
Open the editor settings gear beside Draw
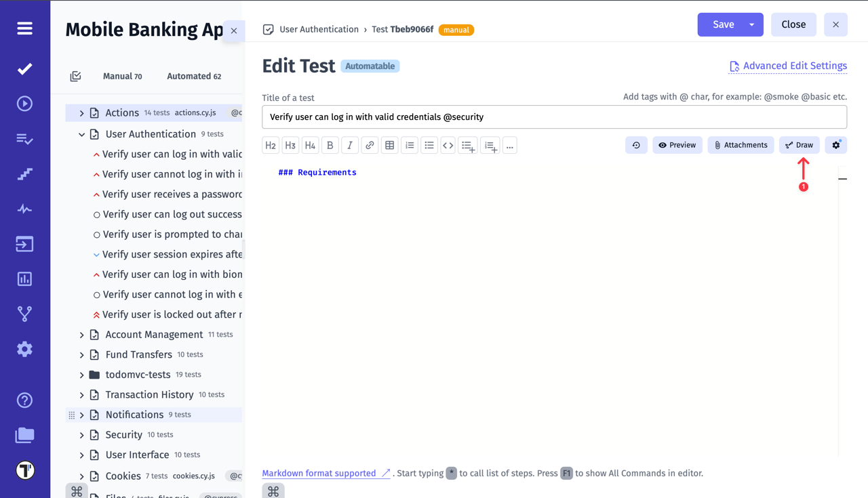tap(835, 144)
